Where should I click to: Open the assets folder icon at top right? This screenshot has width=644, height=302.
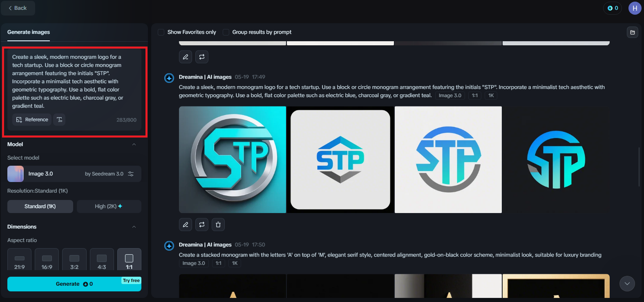[x=633, y=32]
